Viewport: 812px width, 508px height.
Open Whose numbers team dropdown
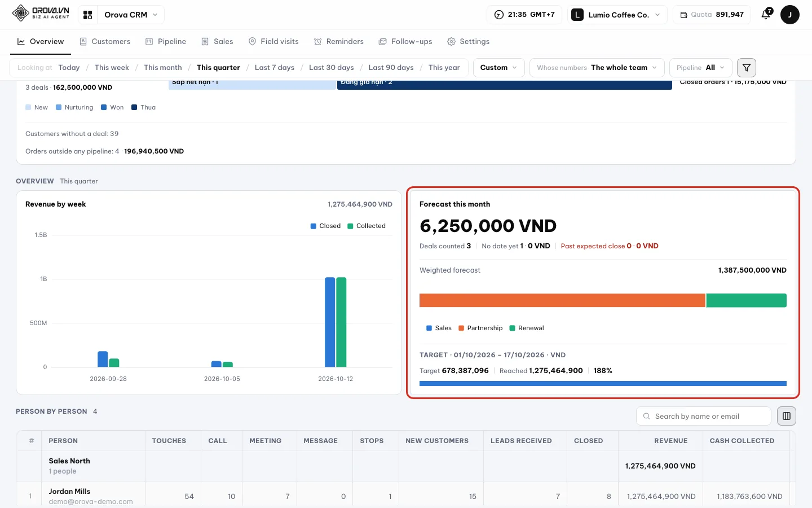597,68
